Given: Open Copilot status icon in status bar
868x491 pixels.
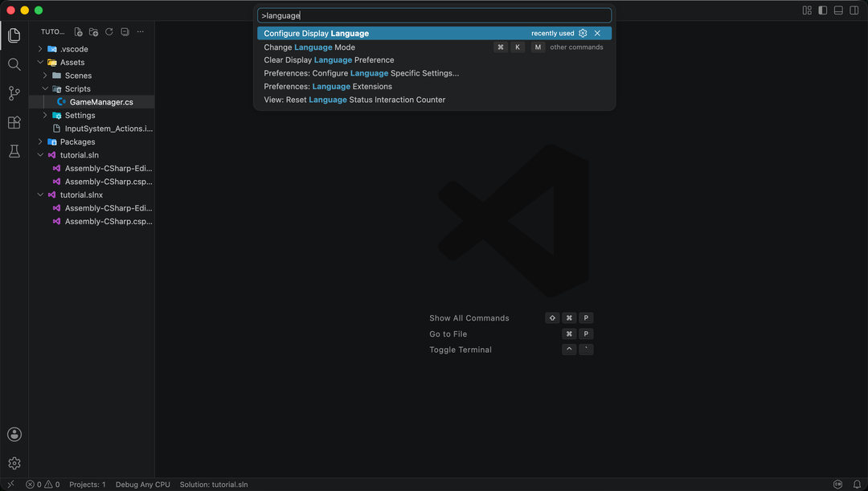Looking at the screenshot, I should [x=838, y=485].
